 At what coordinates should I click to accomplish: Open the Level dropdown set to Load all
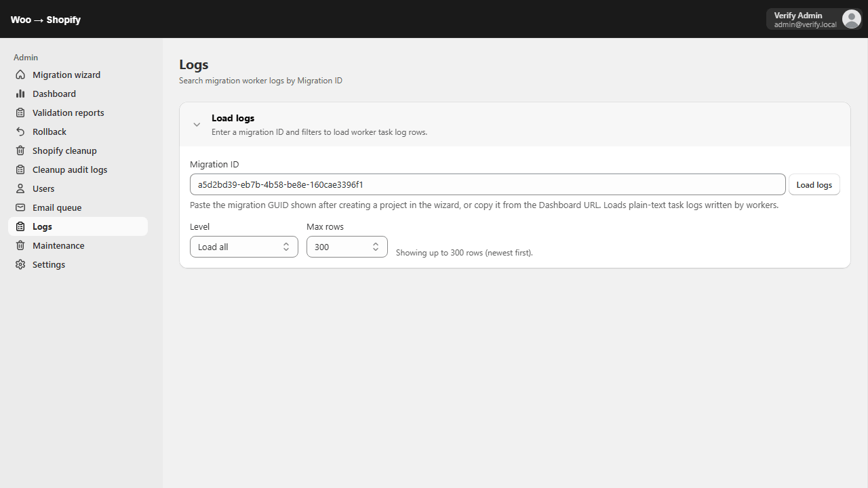coord(244,247)
